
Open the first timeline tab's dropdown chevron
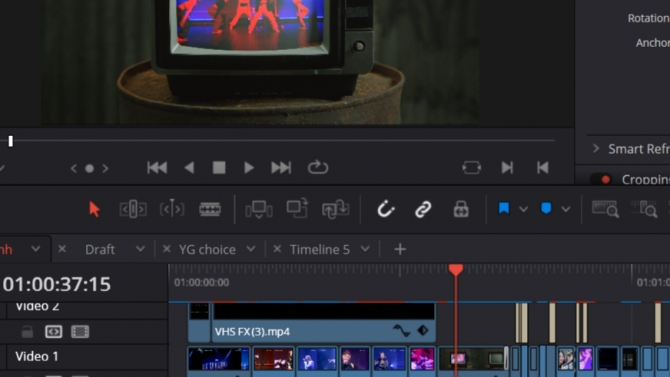[x=35, y=249]
